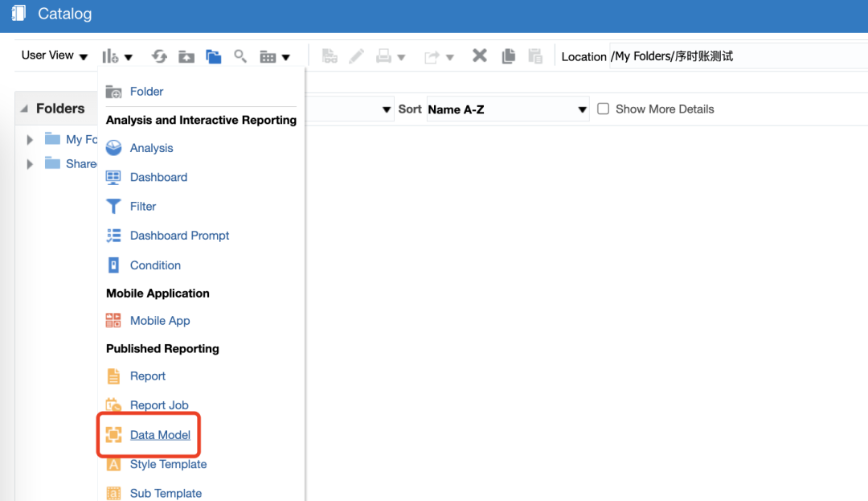Click the Refresh icon in toolbar
The image size is (868, 501).
pos(159,56)
